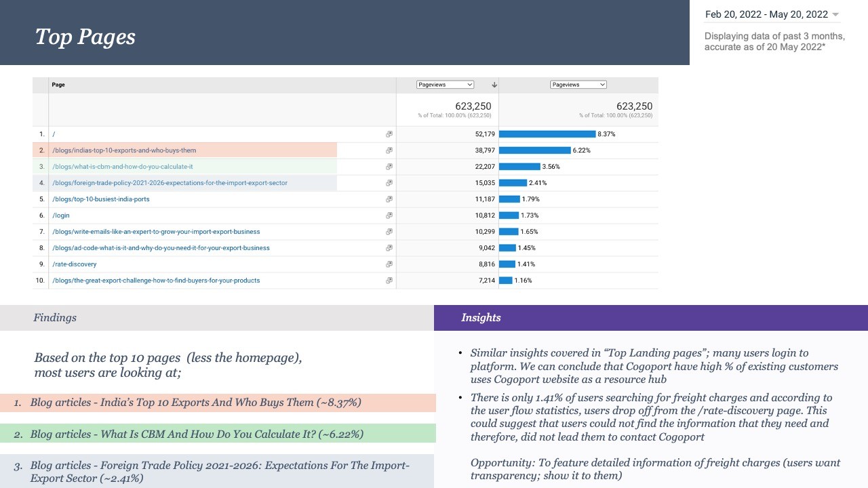Select finding 3 about Foreign Trade Policy 2021-2026
Viewport: 868px width, 488px height.
point(217,472)
